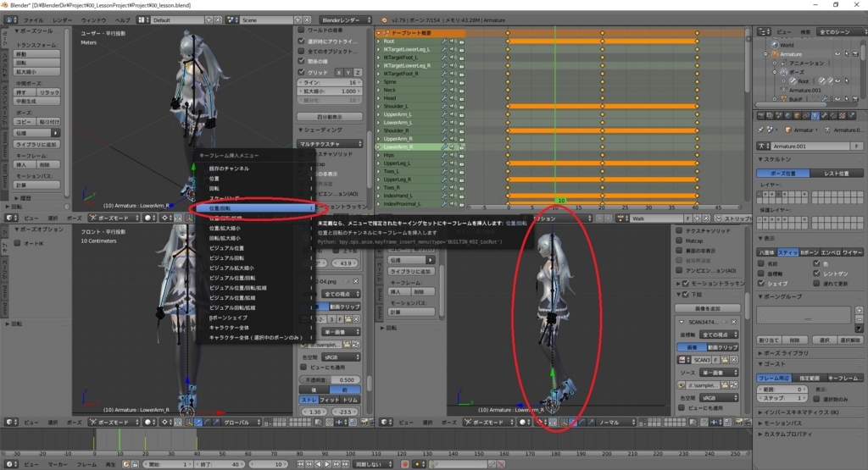
Task: Open the timeline editor type icon
Action: (10, 464)
